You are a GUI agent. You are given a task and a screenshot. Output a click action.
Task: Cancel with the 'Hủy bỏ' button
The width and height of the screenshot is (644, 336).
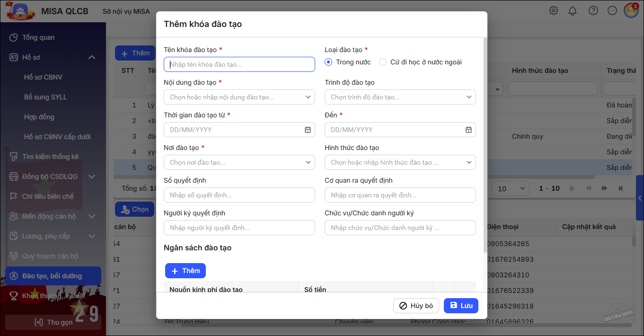(x=416, y=306)
